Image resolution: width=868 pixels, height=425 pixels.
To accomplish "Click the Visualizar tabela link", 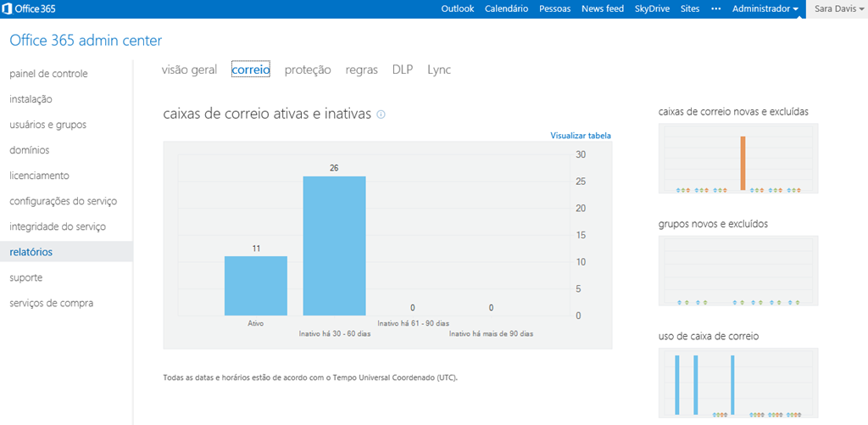I will click(x=580, y=135).
